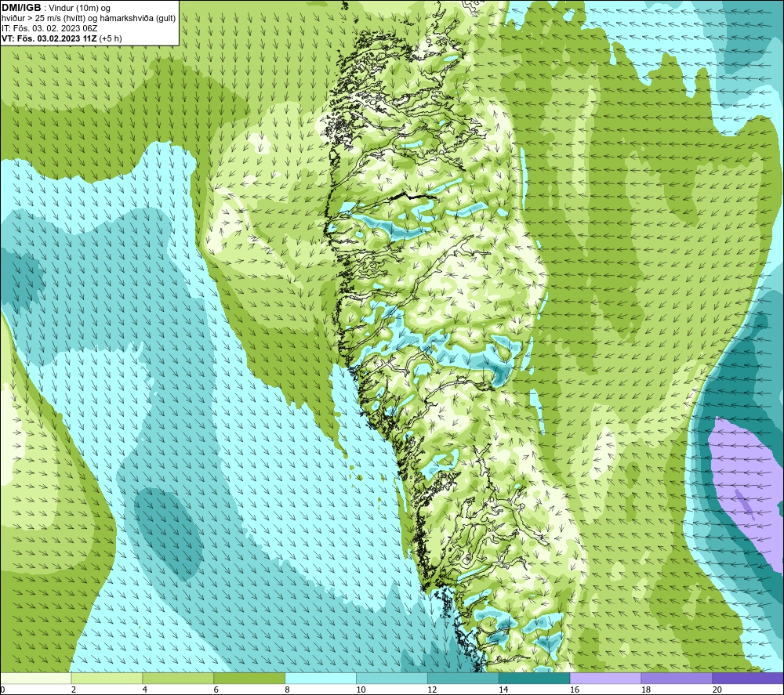Click the scale label '2'
The height and width of the screenshot is (695, 784).
[74, 690]
